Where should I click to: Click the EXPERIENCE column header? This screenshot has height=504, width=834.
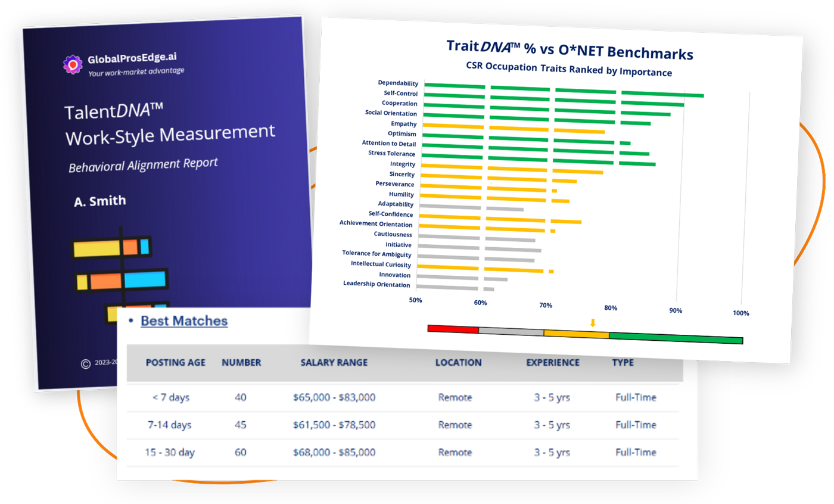[552, 362]
